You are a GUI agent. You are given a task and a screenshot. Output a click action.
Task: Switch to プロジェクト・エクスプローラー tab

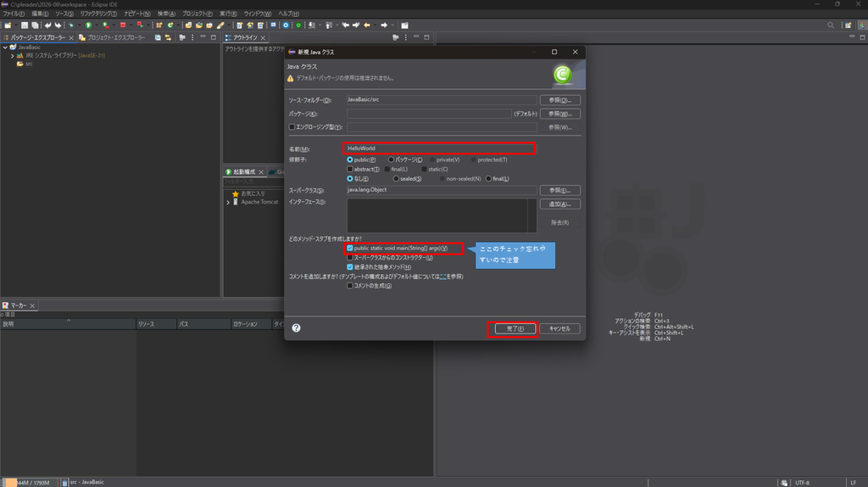(x=113, y=37)
